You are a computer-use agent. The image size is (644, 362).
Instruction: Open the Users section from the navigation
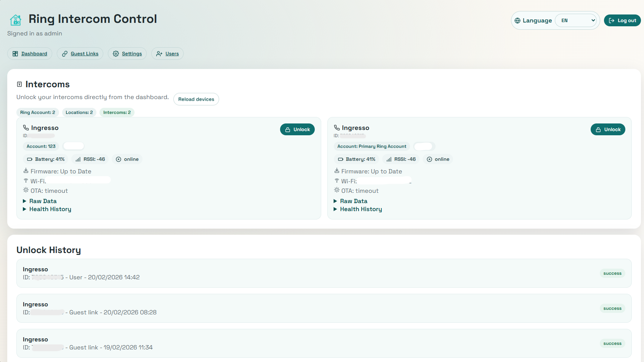pyautogui.click(x=167, y=53)
